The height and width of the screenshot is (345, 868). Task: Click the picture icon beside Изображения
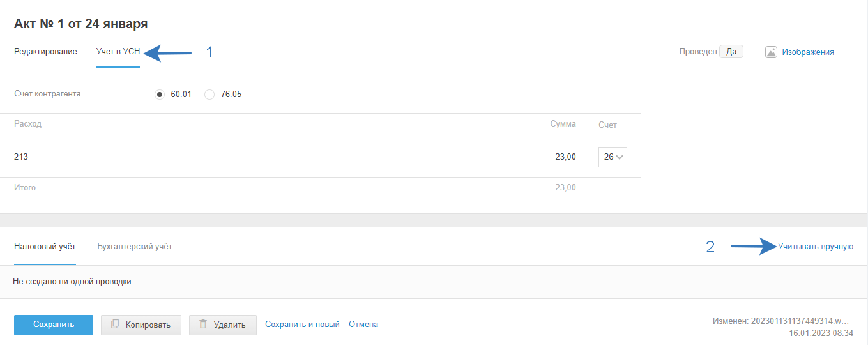[x=771, y=52]
